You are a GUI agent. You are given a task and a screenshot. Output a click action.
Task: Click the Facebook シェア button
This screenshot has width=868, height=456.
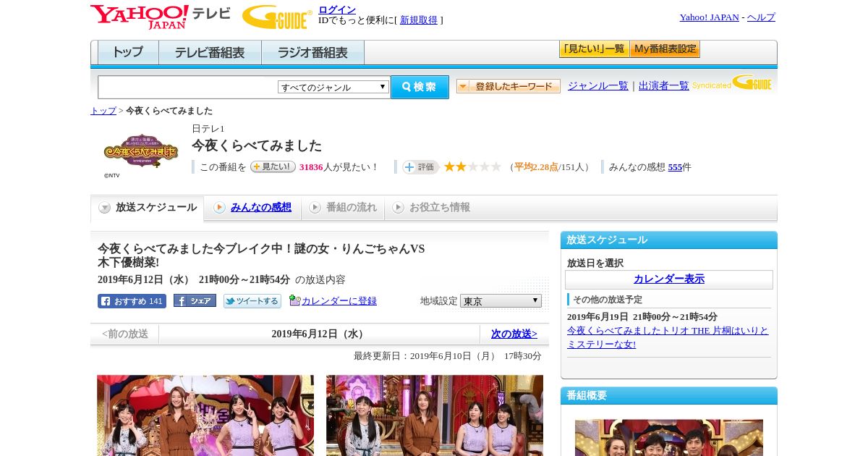click(x=195, y=301)
